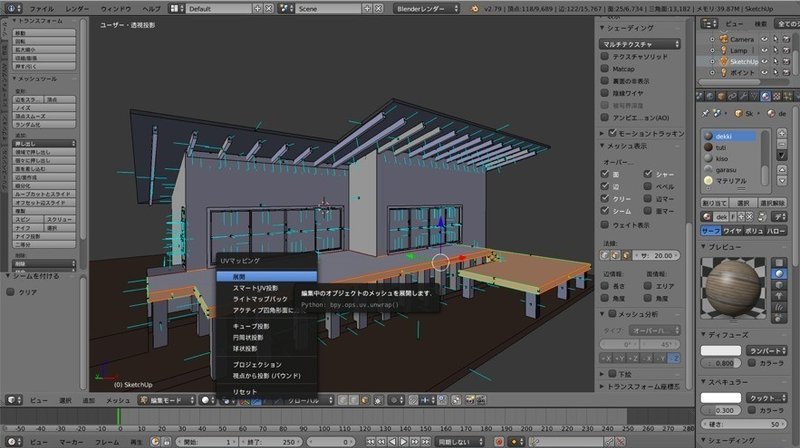Move material slot up arrow

[x=782, y=169]
